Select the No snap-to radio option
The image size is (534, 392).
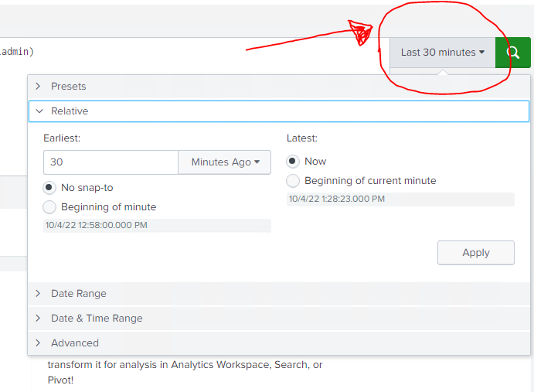(50, 188)
